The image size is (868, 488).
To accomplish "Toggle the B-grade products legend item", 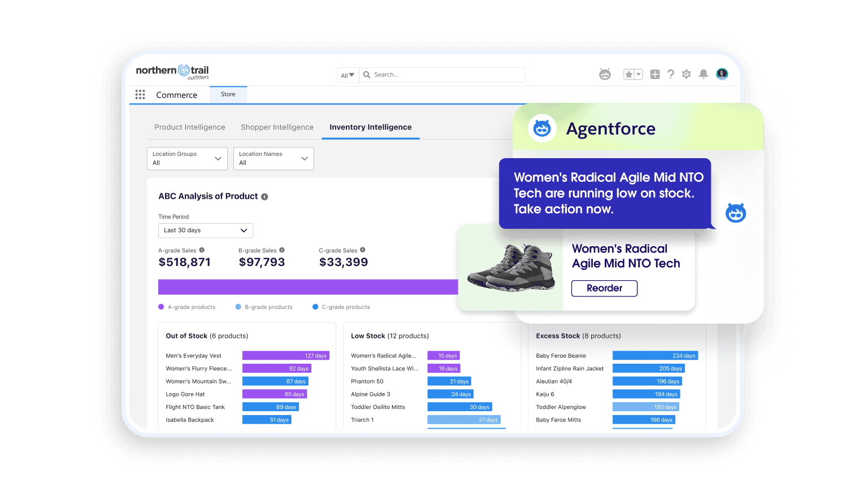I will 263,307.
